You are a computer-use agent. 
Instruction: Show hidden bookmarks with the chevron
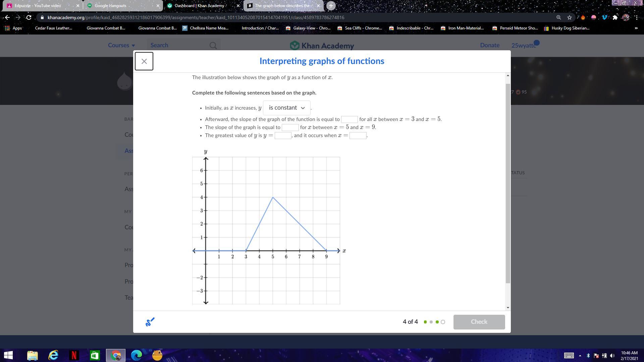pyautogui.click(x=636, y=28)
